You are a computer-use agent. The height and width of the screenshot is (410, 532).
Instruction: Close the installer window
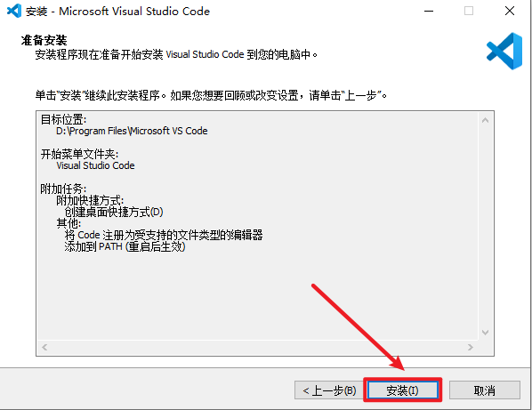click(510, 11)
